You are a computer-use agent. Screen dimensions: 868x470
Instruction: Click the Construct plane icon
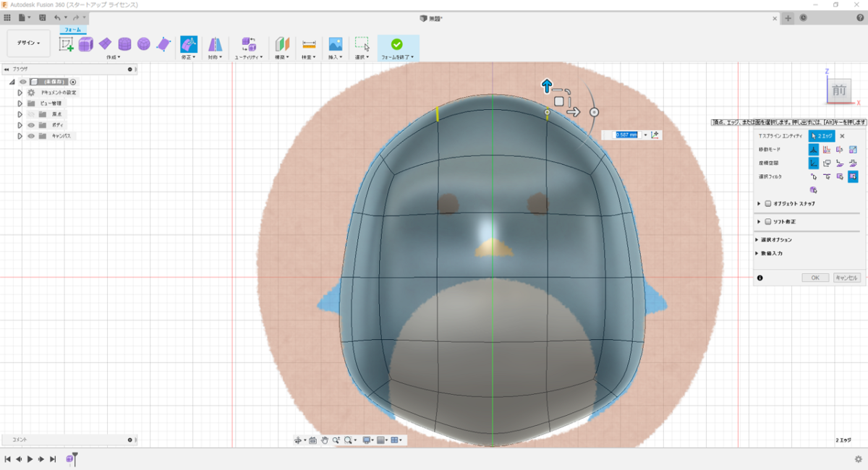282,44
